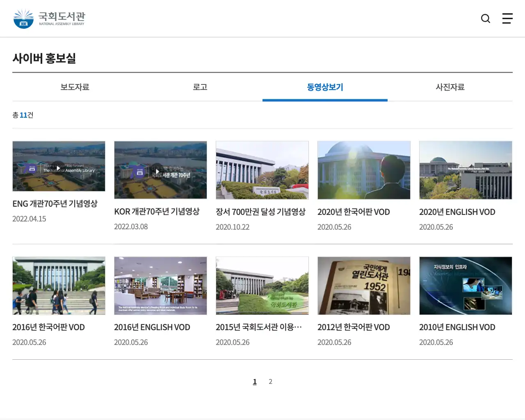Open the 2020년 ENGLISH VOD thumbnail

tap(466, 170)
